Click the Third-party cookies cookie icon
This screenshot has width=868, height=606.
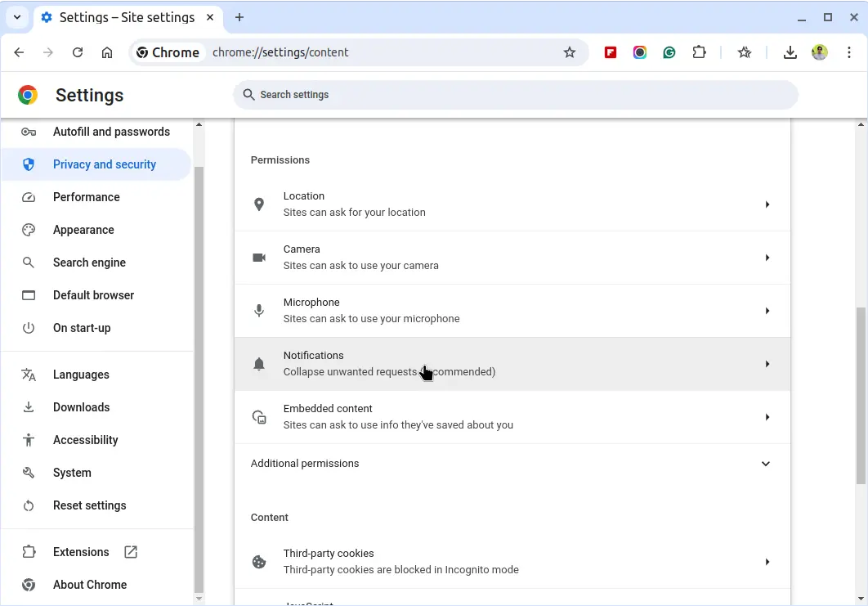(258, 562)
